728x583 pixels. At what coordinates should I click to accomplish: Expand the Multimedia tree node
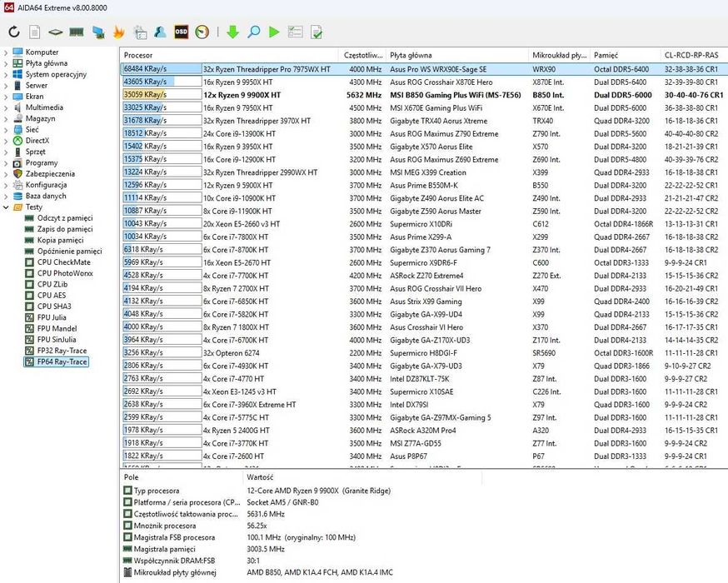pyautogui.click(x=6, y=107)
